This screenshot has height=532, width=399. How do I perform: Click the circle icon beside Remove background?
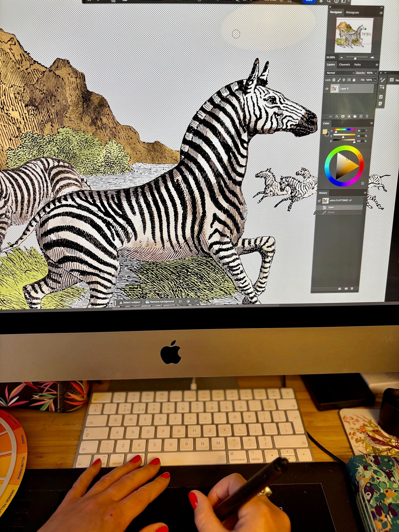[188, 301]
